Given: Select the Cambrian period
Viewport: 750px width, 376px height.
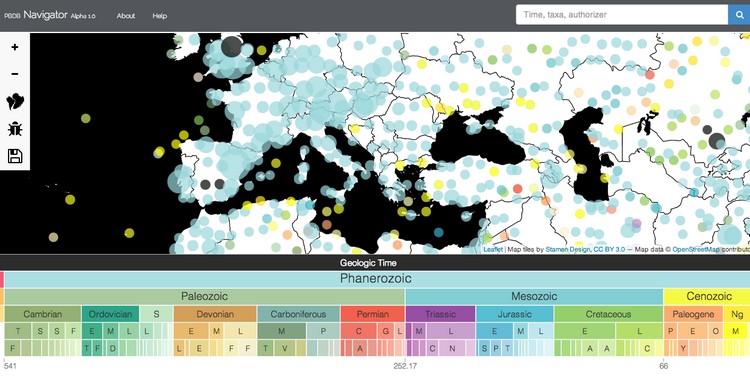Looking at the screenshot, I should [43, 314].
